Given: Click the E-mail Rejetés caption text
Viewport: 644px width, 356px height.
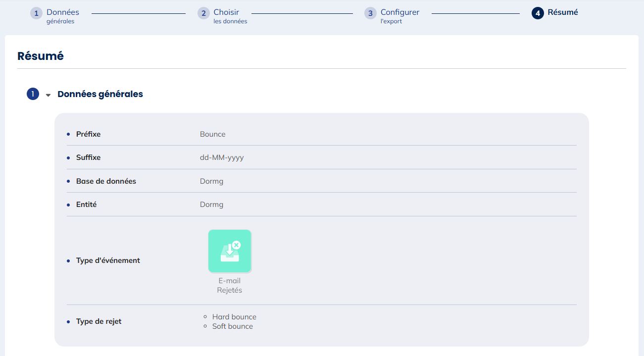Looking at the screenshot, I should 230,286.
